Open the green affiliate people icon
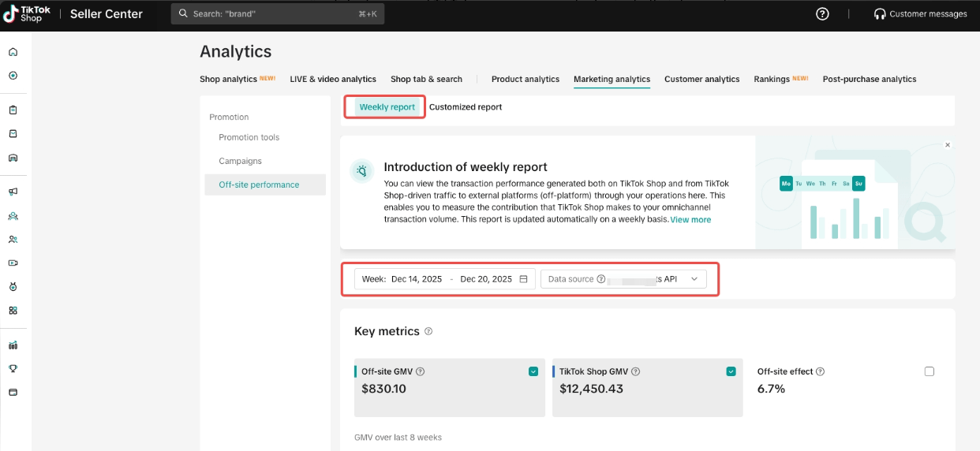Viewport: 980px width, 451px height. 13,215
